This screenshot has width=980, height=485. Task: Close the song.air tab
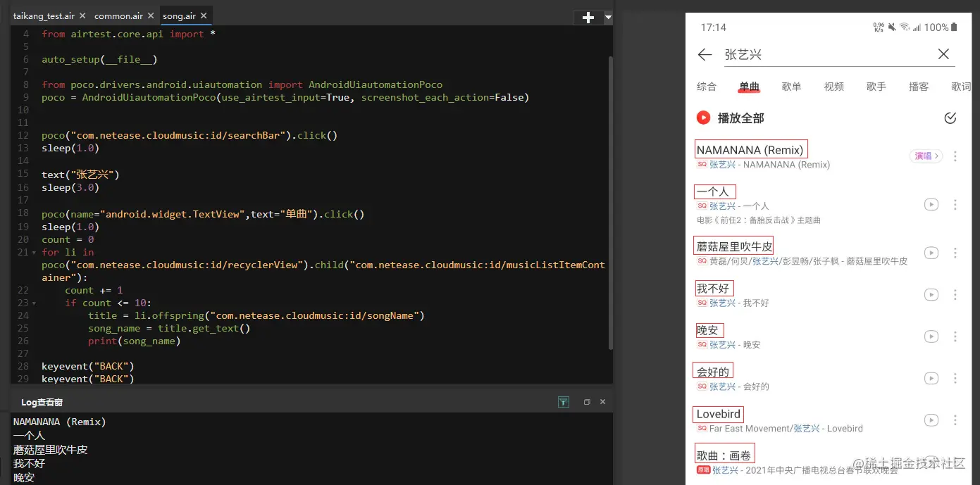click(x=204, y=15)
